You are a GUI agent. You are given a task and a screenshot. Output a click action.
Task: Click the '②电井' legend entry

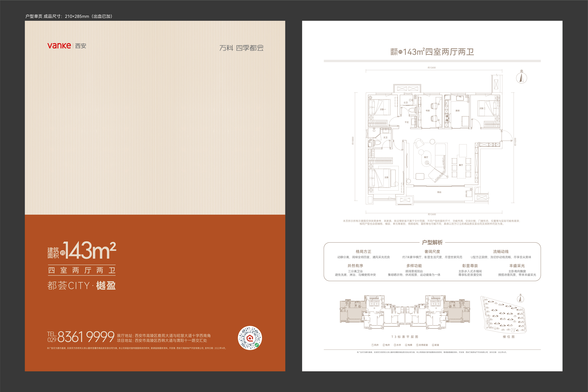point(386,345)
